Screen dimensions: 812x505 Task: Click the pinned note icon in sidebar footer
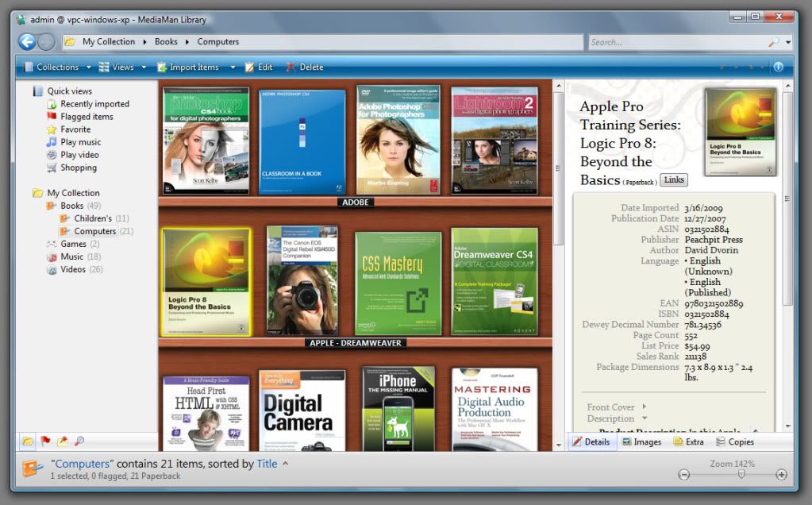pos(63,441)
